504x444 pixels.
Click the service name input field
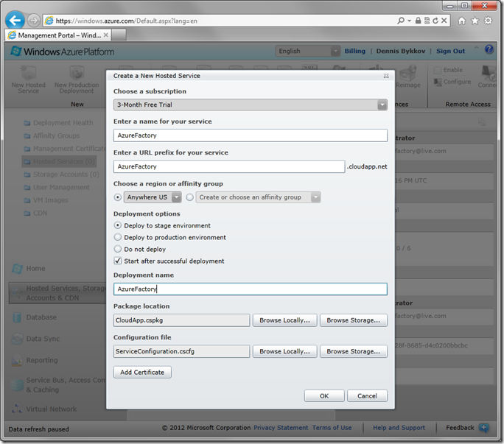click(250, 135)
